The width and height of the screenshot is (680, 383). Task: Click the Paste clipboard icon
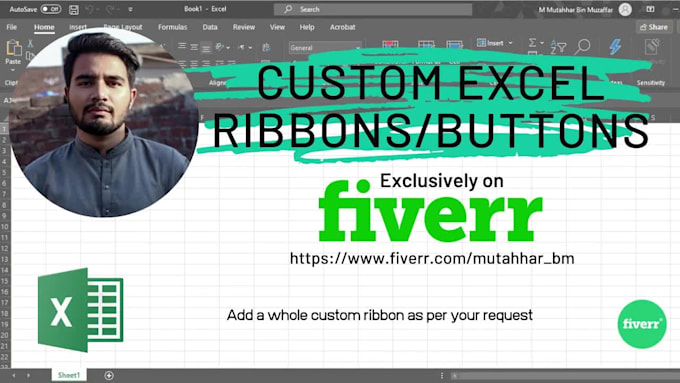coord(13,48)
